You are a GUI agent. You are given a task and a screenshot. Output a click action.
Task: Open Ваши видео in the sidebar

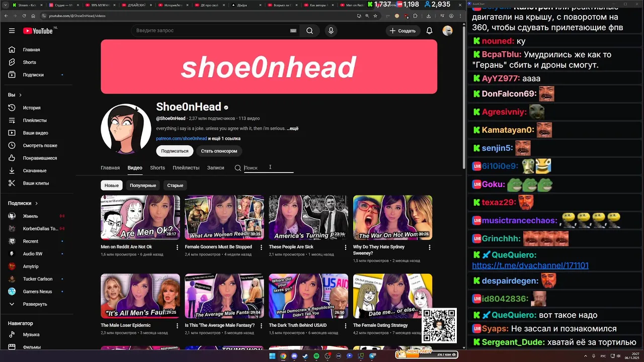pos(36,133)
